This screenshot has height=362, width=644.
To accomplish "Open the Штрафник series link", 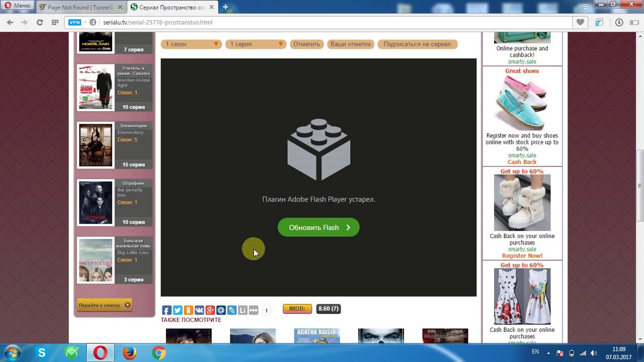I will (x=133, y=183).
